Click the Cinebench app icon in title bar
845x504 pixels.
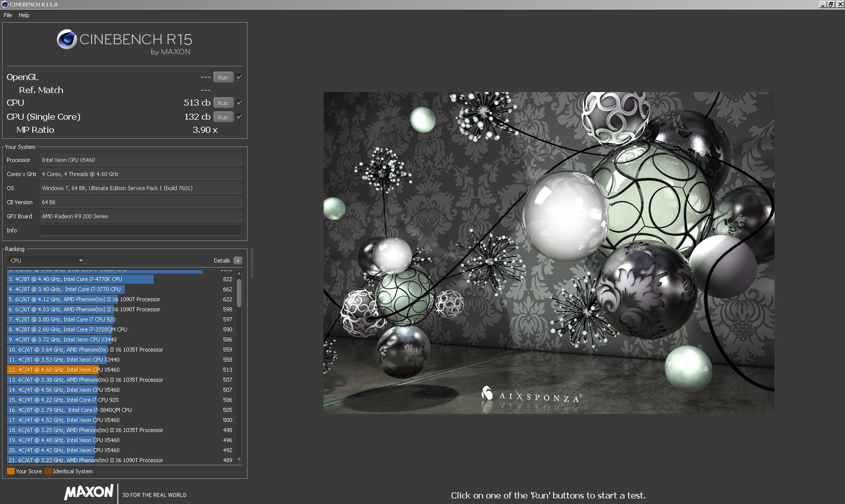[x=5, y=5]
